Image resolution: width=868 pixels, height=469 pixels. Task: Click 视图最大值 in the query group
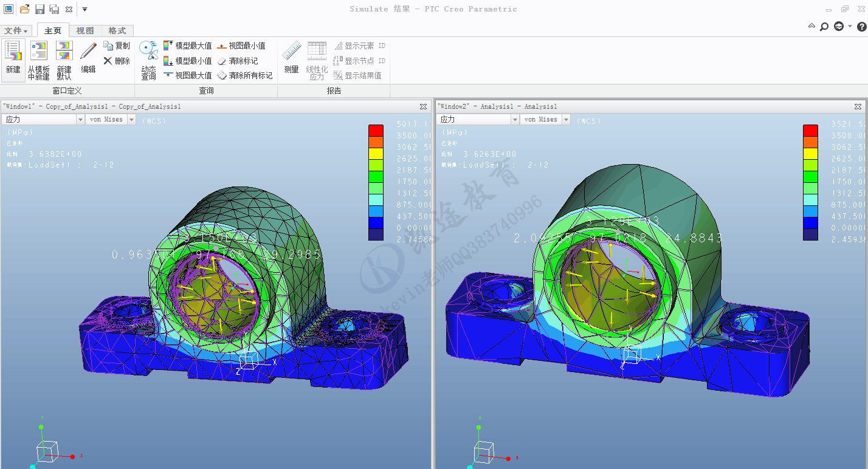pos(187,75)
